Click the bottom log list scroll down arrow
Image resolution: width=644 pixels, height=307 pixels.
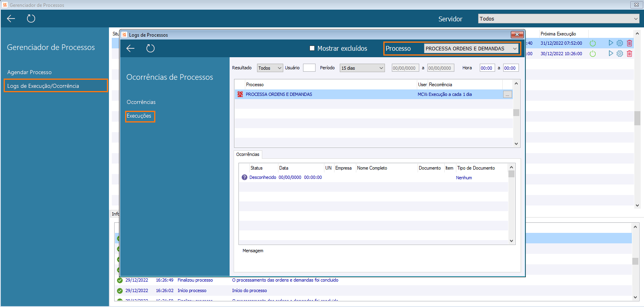[635, 297]
